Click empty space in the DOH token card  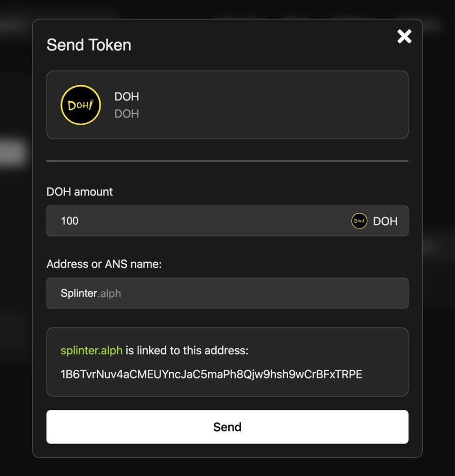click(x=276, y=105)
